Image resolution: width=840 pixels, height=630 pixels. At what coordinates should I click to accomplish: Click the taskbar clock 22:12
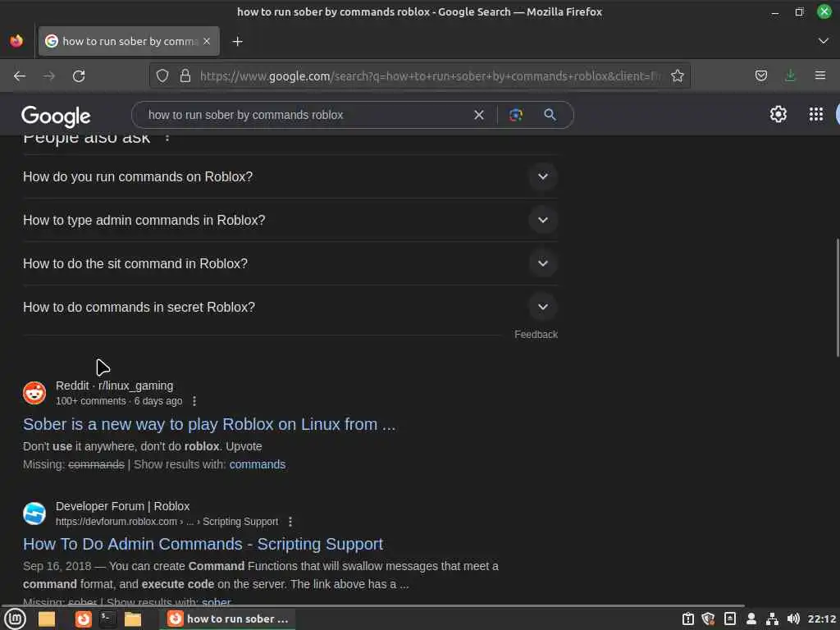[x=822, y=619]
